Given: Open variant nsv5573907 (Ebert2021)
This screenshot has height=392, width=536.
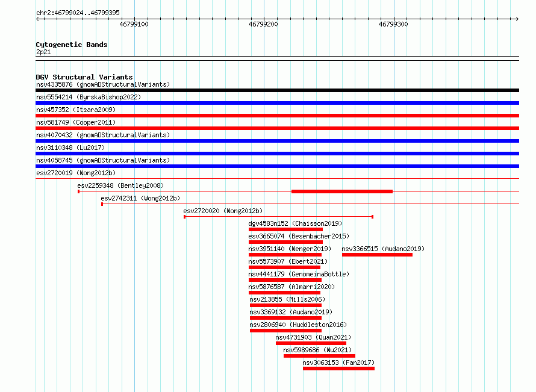Looking at the screenshot, I should 288,261.
